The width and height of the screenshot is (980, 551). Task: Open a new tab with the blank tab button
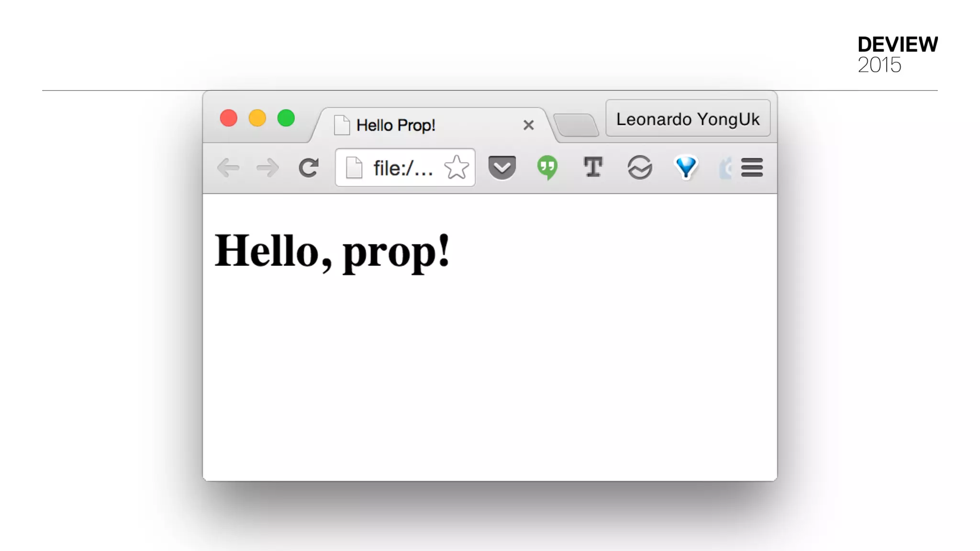pos(576,125)
